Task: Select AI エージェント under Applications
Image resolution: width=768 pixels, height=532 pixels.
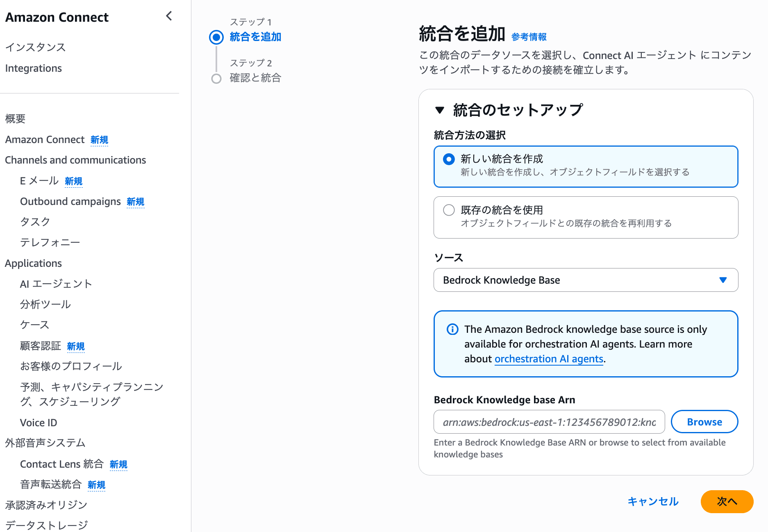Action: [56, 284]
